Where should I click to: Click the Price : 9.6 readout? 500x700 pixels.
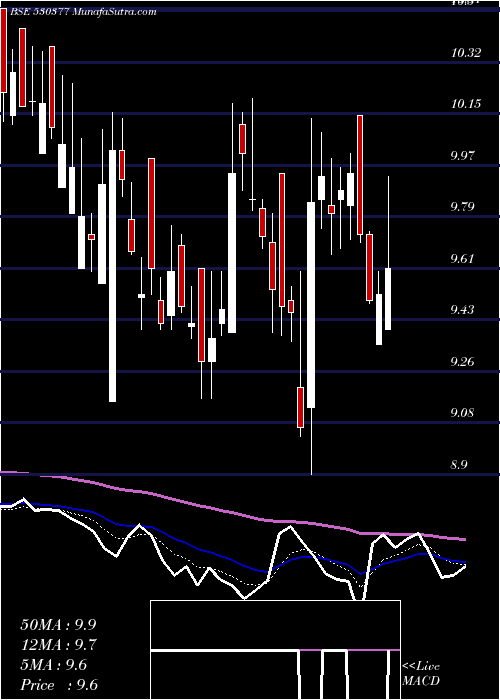pyautogui.click(x=59, y=685)
